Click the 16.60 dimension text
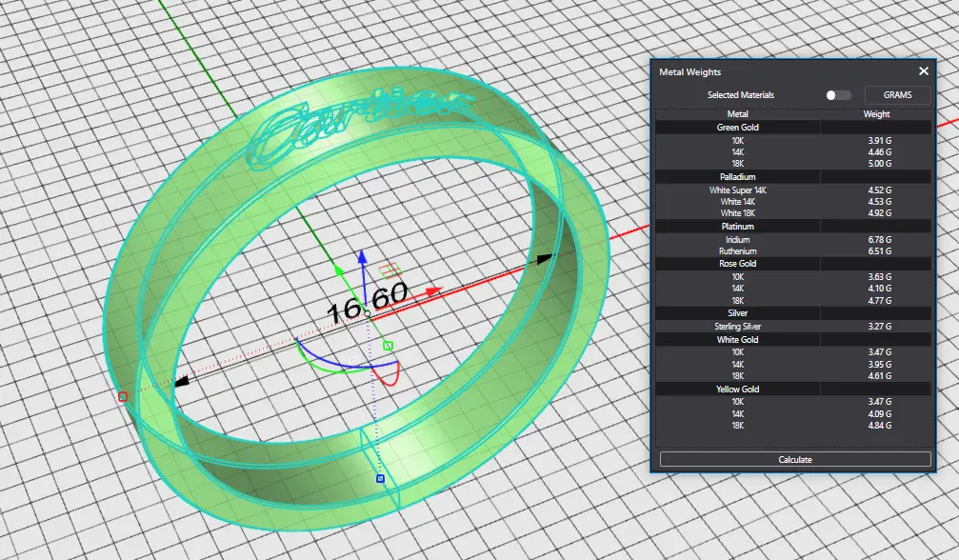This screenshot has height=560, width=959. coord(367,302)
